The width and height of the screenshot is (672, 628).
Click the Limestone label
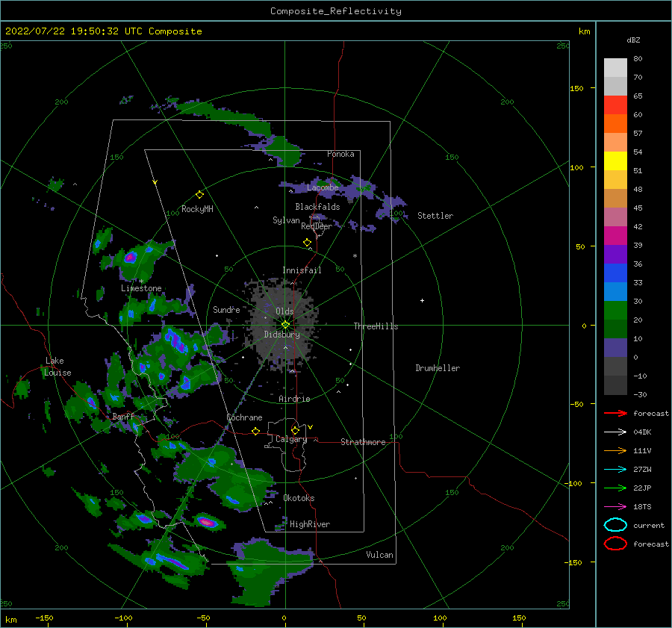(x=141, y=288)
